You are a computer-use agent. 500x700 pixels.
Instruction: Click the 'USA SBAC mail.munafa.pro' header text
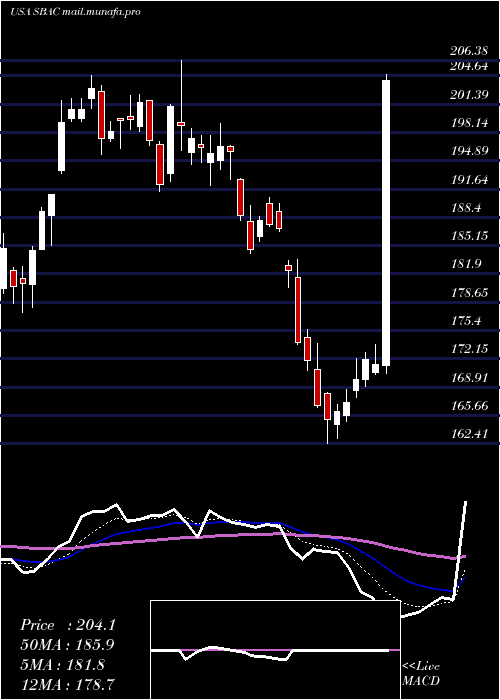click(75, 12)
